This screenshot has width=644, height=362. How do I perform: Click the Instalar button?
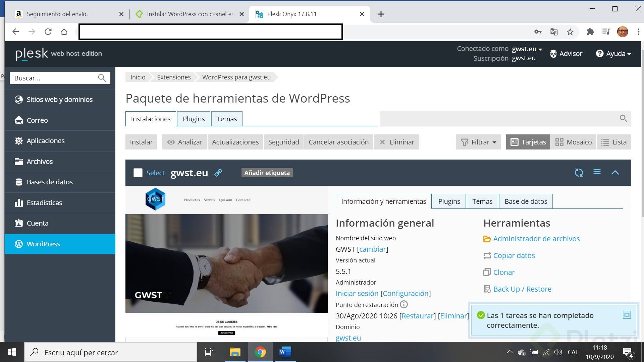coord(141,142)
